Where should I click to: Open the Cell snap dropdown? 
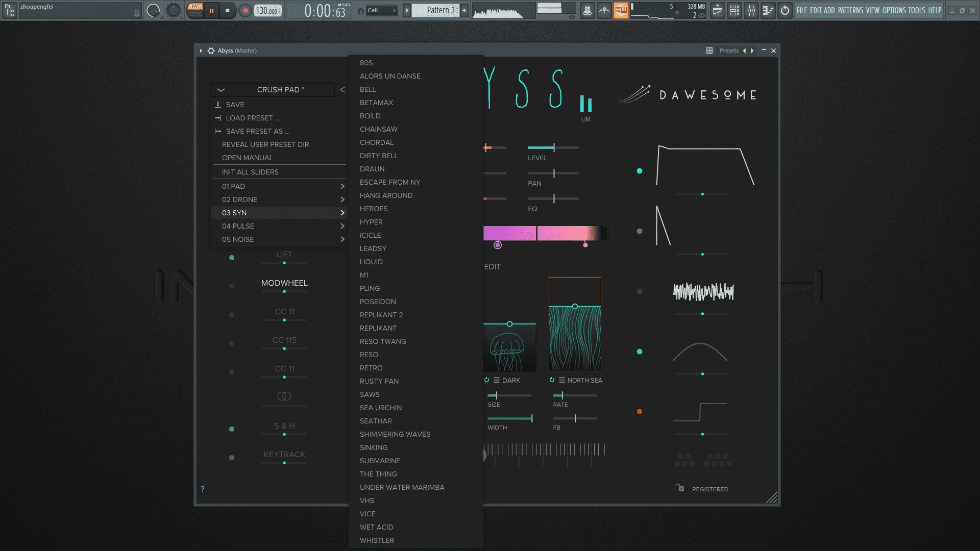(381, 10)
